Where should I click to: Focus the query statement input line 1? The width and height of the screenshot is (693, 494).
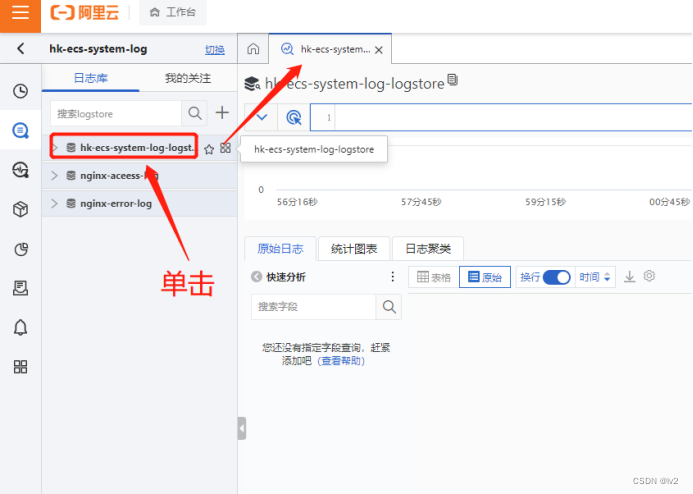tap(513, 118)
